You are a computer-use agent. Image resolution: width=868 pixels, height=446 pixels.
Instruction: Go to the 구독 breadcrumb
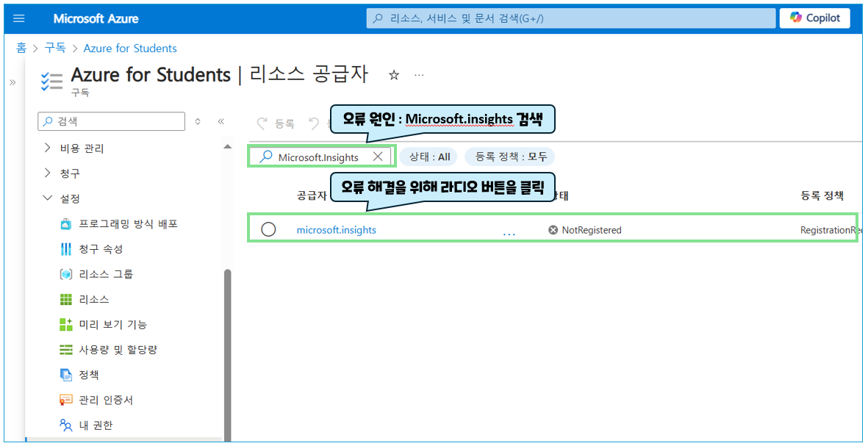[x=55, y=48]
